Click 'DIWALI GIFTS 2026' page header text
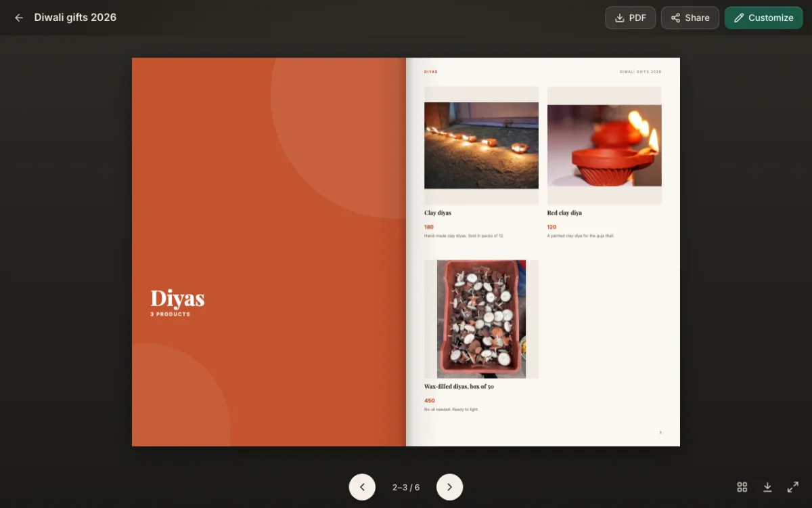The height and width of the screenshot is (508, 812). 641,71
